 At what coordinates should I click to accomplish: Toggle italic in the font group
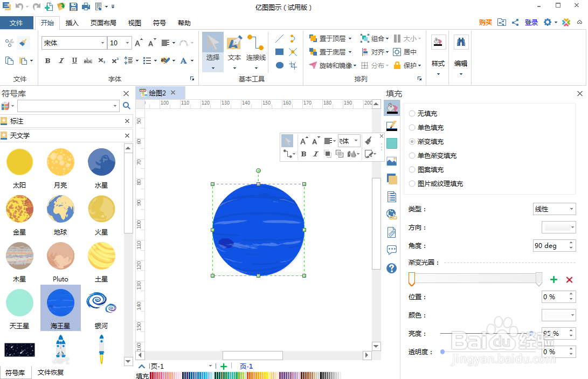(x=61, y=60)
